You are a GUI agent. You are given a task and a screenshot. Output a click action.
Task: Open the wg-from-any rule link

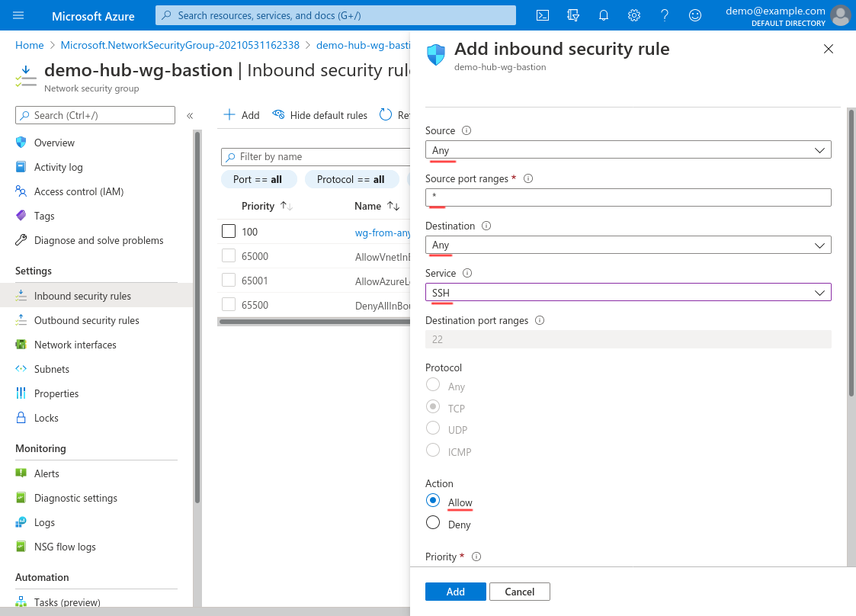click(382, 232)
